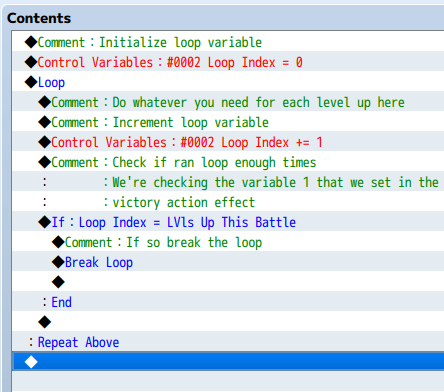Select the 'Initialize loop variable' comment row

click(x=228, y=42)
